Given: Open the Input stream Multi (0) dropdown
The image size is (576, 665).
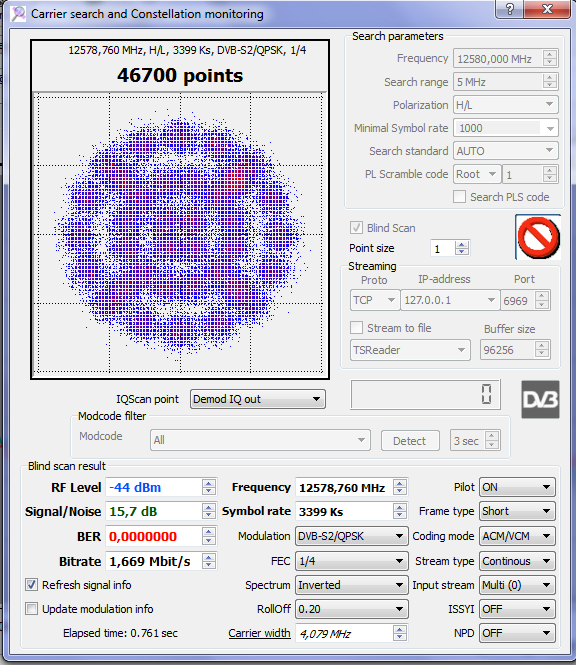Looking at the screenshot, I should click(517, 585).
